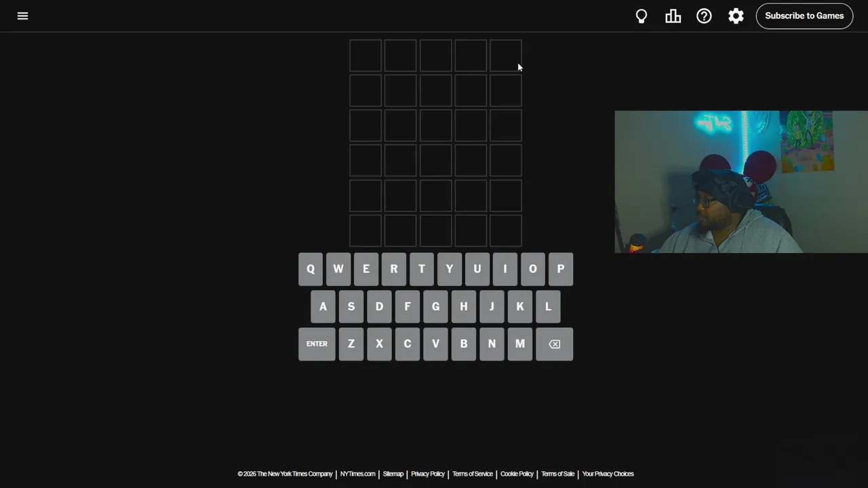Select the H key
The width and height of the screenshot is (868, 488).
click(464, 306)
